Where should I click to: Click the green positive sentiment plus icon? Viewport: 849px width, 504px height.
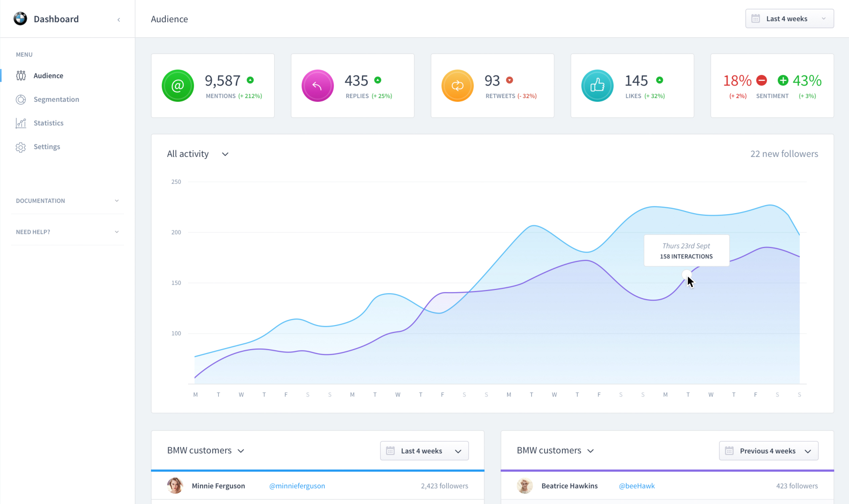tap(783, 81)
